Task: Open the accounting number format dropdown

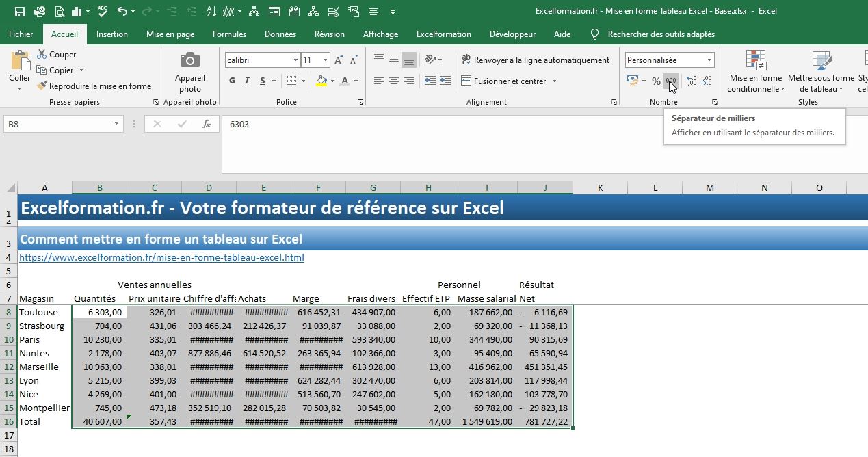Action: click(644, 81)
